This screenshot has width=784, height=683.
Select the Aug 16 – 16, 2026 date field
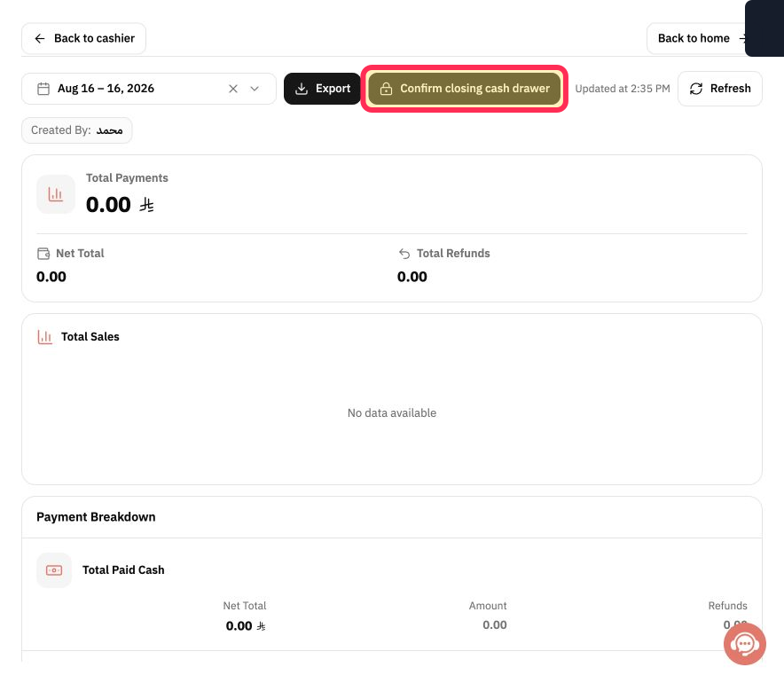149,89
